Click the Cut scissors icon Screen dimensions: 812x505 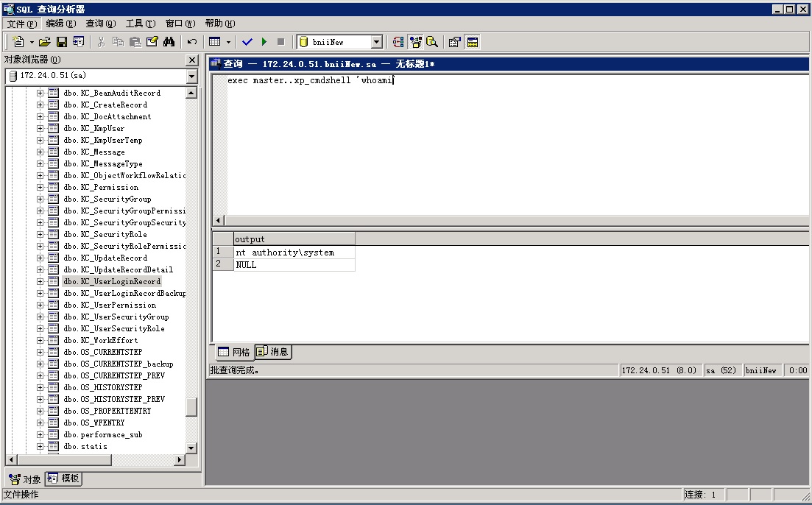102,42
